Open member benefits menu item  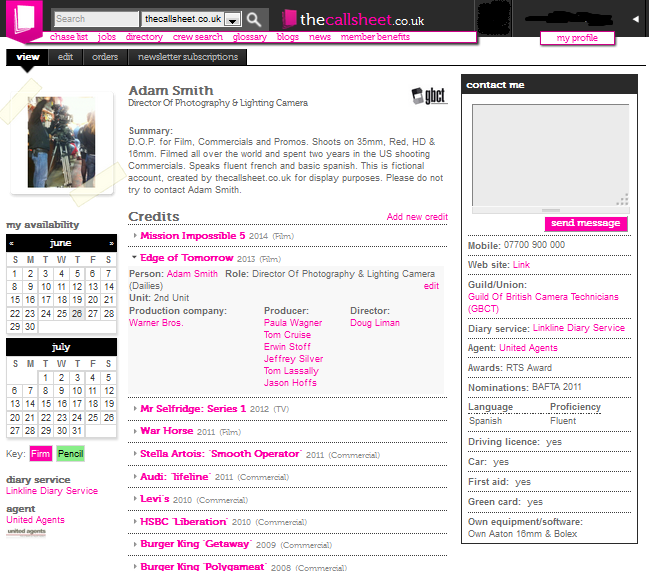point(375,37)
